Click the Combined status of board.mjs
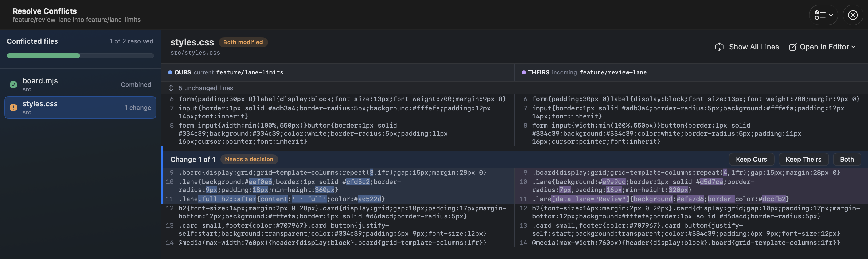 (136, 85)
